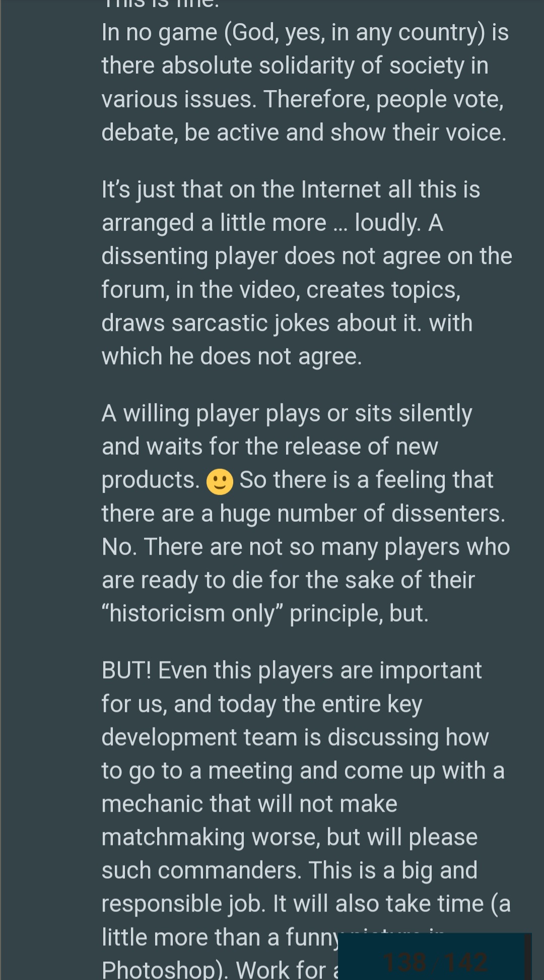Click the line "draws sarcastic jokes about it. with"
This screenshot has height=980, width=544.
coord(287,323)
